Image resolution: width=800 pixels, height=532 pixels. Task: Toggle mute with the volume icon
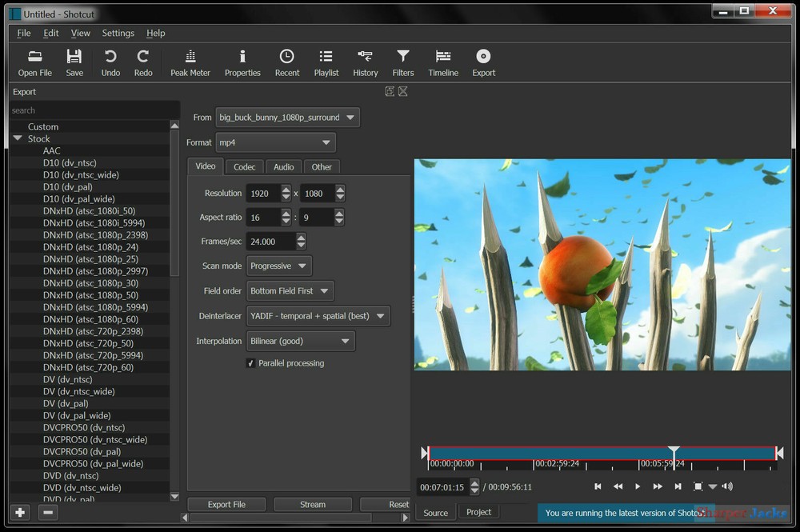tap(726, 486)
